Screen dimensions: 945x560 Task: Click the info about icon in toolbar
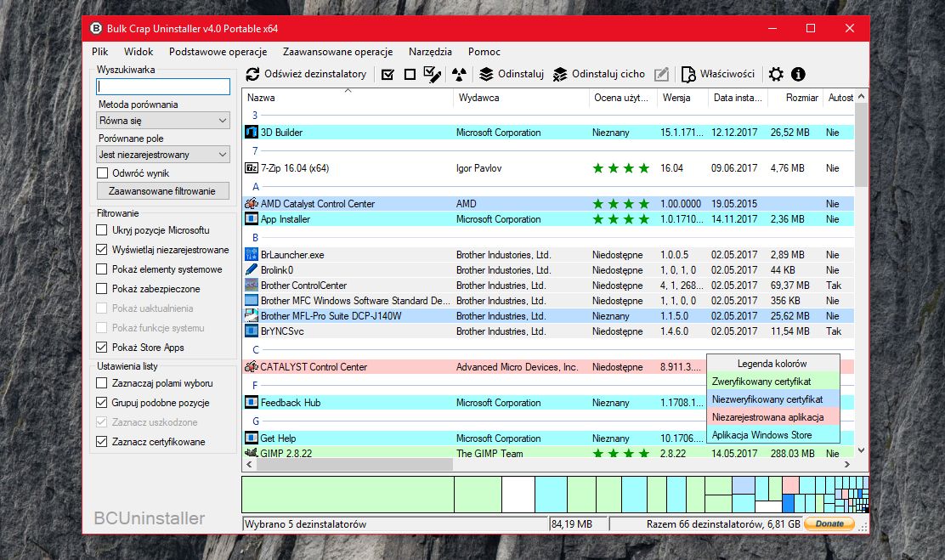[x=798, y=75]
